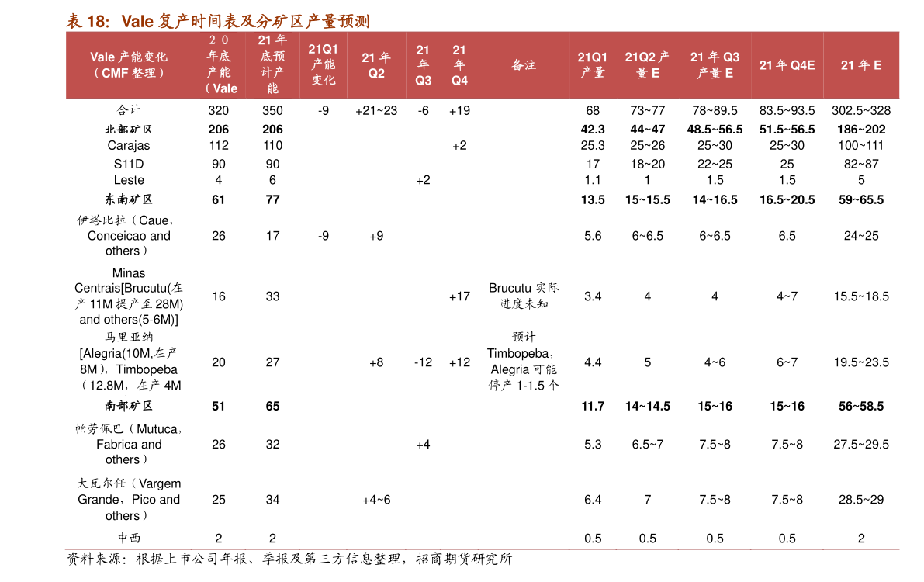Click the '21 年 E' last column header
This screenshot has height=582, width=924.
point(861,65)
